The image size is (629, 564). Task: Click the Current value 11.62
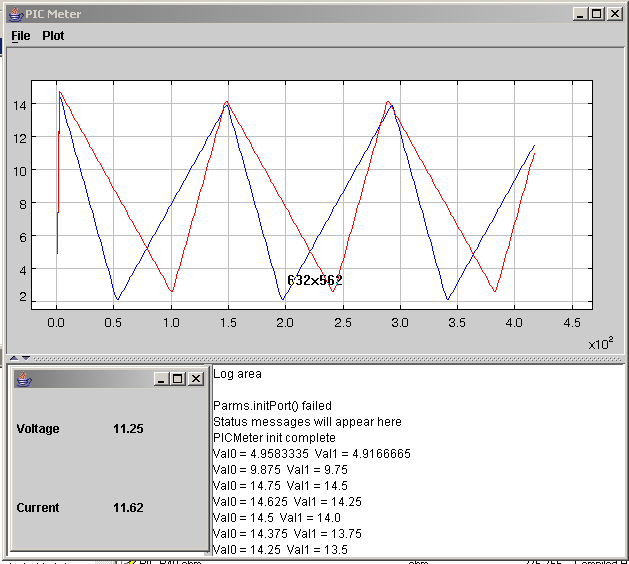tap(128, 508)
